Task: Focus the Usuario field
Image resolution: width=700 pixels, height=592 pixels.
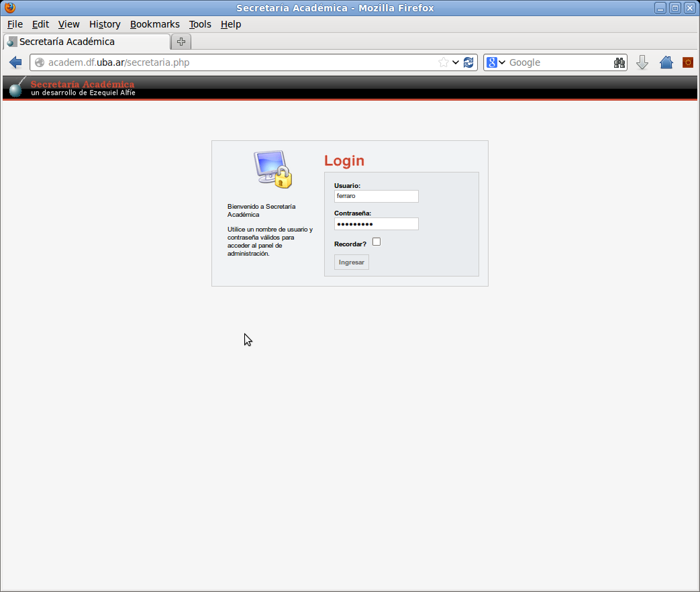Action: pyautogui.click(x=377, y=196)
